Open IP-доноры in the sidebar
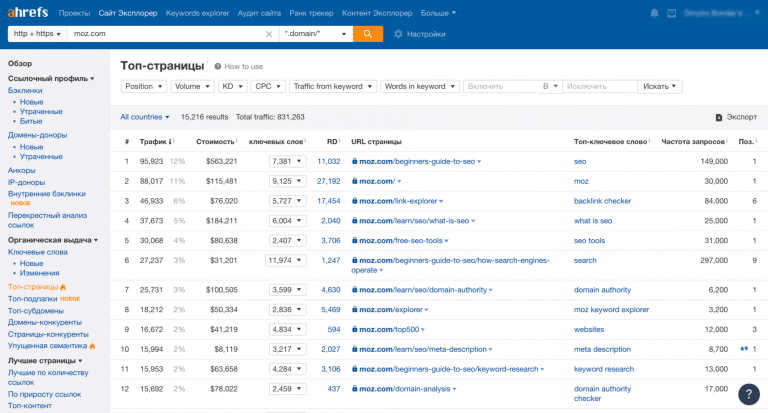The width and height of the screenshot is (768, 413). pyautogui.click(x=26, y=182)
